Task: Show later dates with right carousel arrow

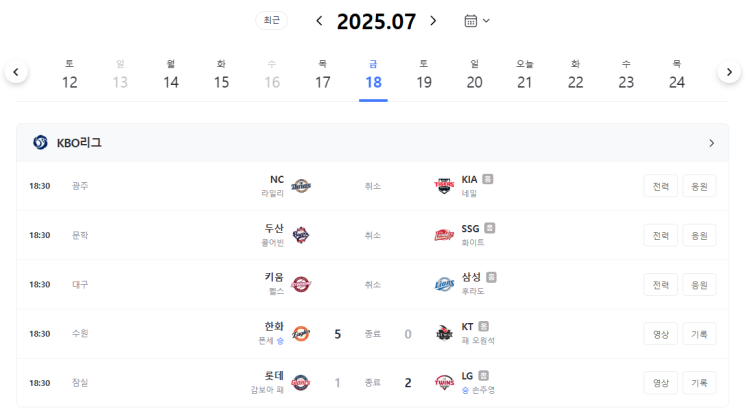Action: point(729,72)
